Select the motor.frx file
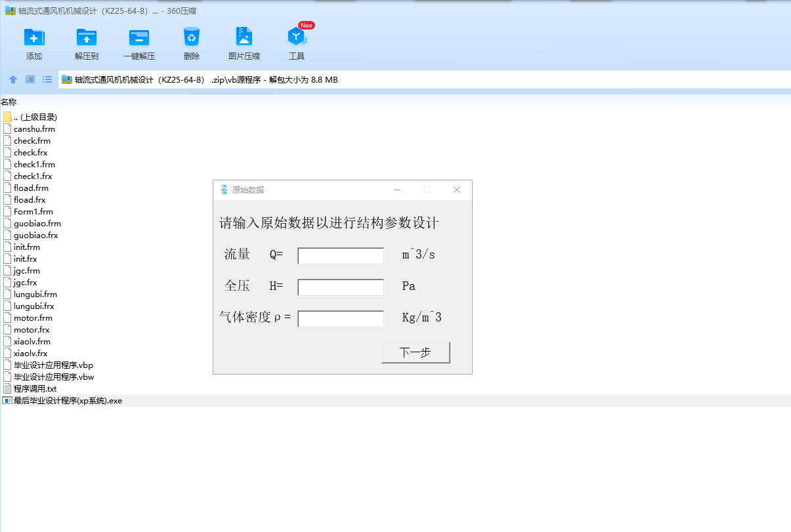 coord(32,330)
